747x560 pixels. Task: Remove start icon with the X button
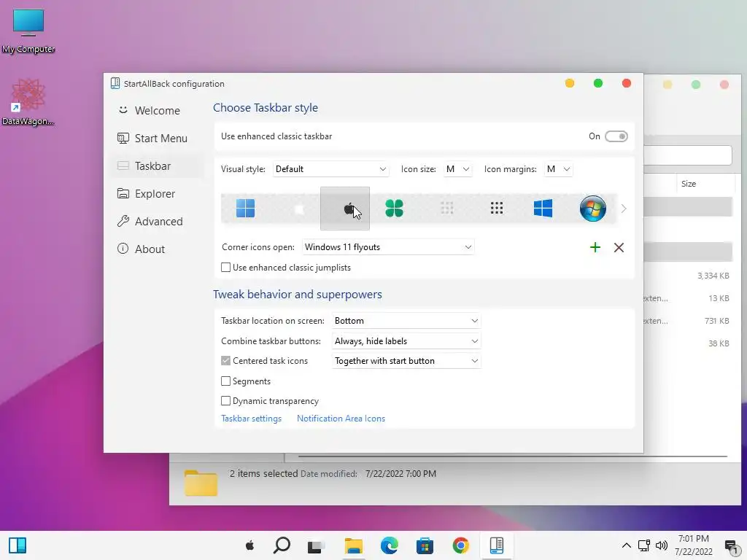(619, 247)
